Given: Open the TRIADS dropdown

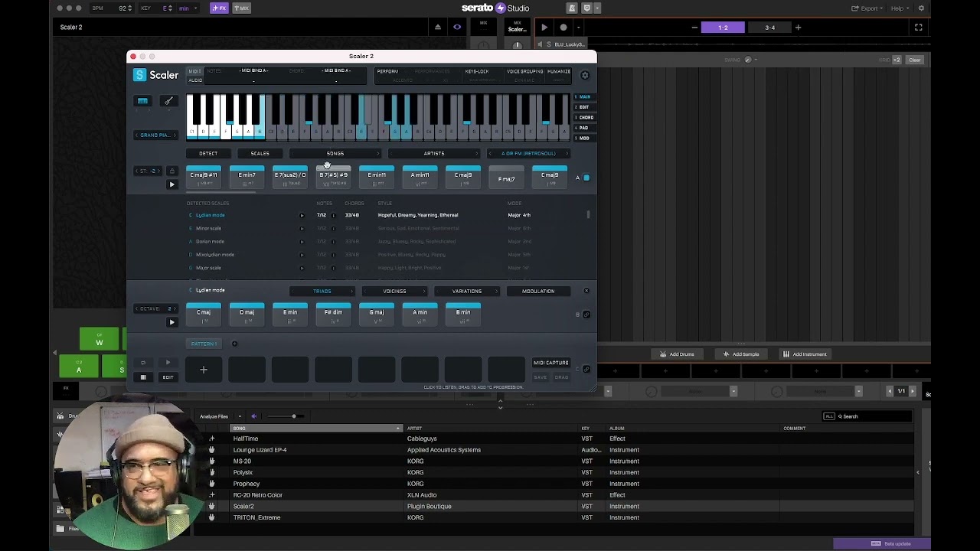Looking at the screenshot, I should pyautogui.click(x=322, y=292).
